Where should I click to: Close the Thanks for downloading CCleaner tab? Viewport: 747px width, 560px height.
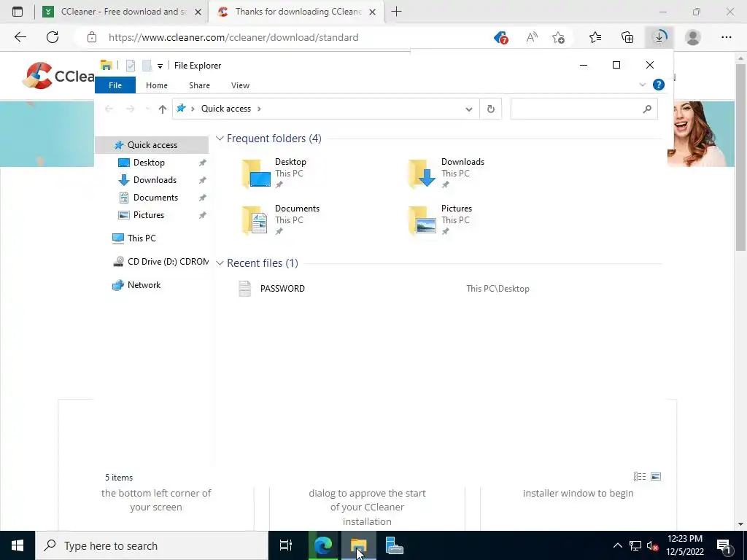[x=373, y=12]
